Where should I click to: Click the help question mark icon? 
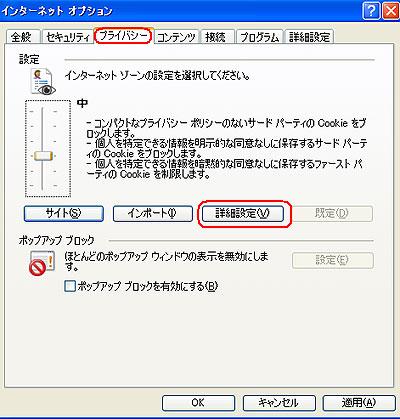coord(371,11)
